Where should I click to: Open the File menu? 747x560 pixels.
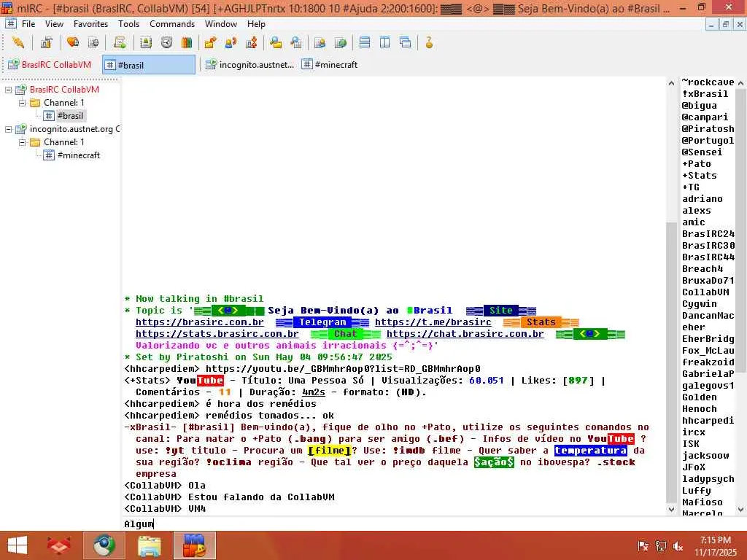click(28, 24)
